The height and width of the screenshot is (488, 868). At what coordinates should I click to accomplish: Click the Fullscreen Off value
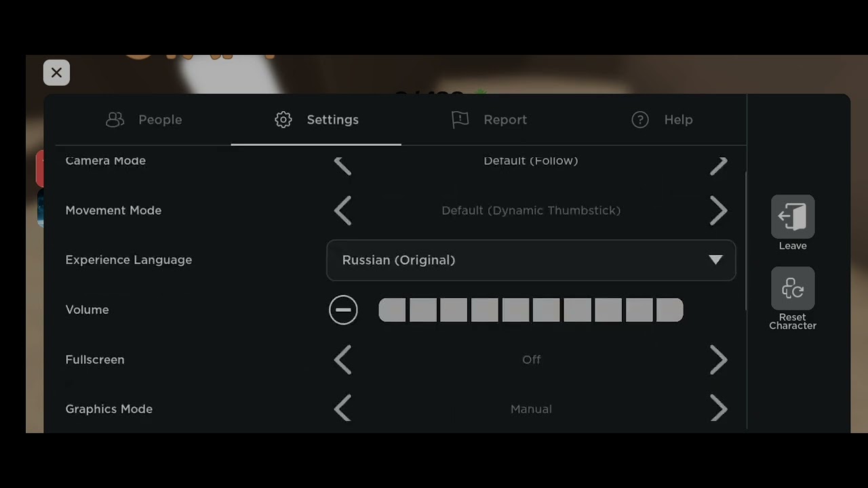point(532,360)
